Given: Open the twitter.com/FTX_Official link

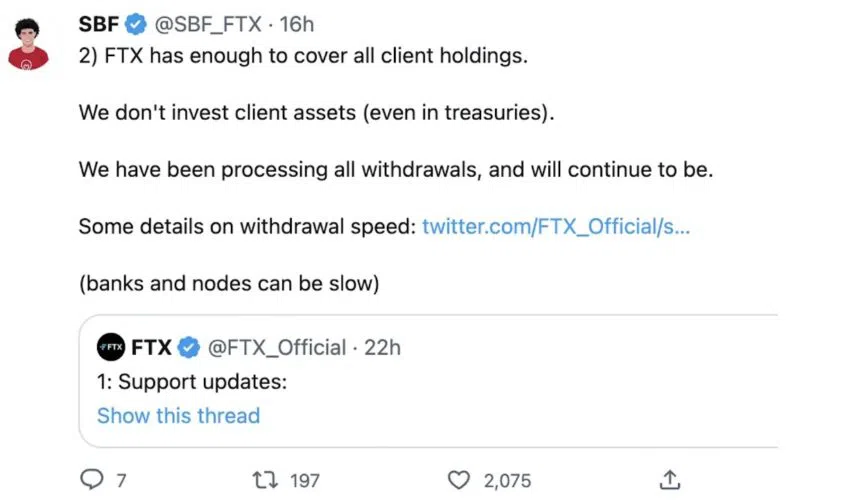Looking at the screenshot, I should click(x=555, y=227).
